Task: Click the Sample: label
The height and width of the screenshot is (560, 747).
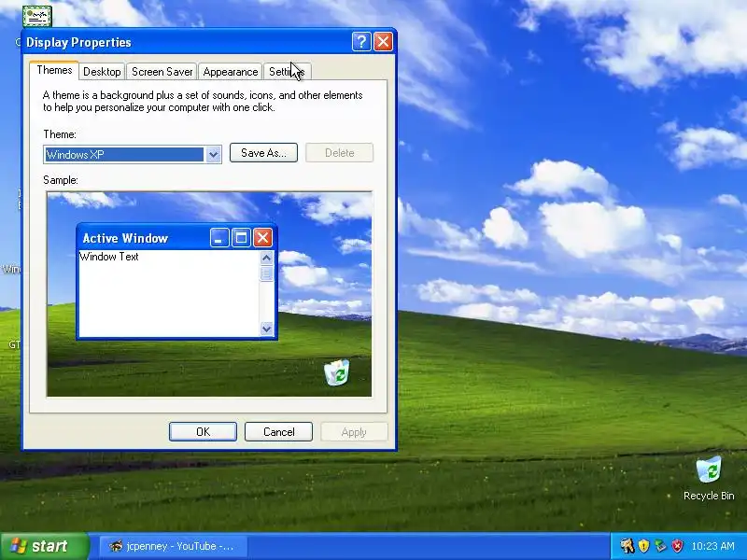Action: pos(61,180)
